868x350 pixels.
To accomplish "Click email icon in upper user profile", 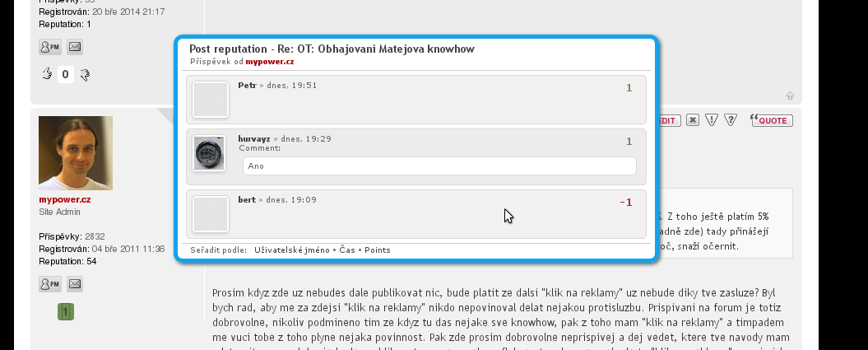I will (x=75, y=47).
